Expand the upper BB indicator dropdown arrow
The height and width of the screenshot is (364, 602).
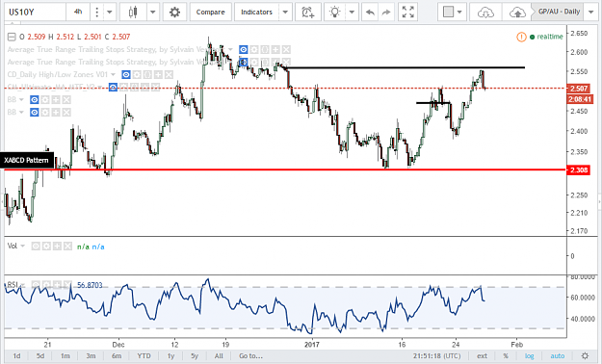[21, 100]
